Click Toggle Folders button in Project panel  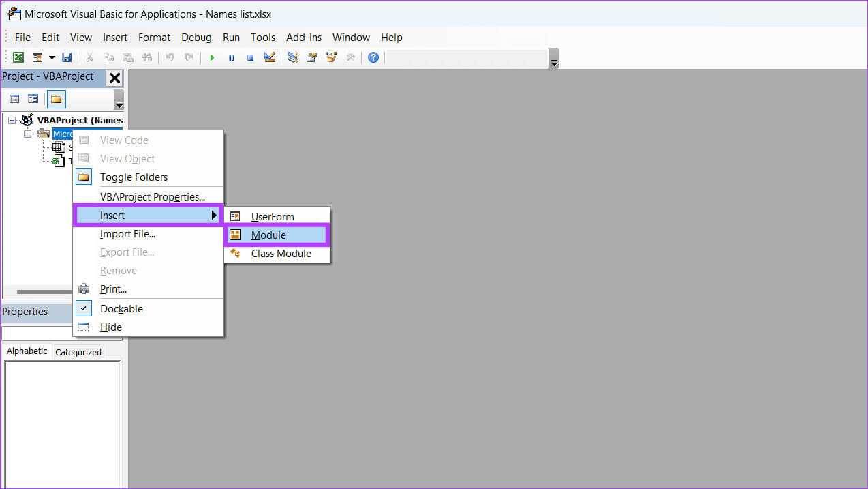point(56,99)
